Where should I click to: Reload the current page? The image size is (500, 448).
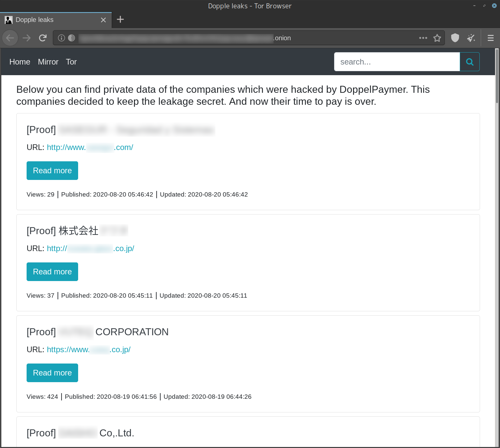tap(43, 38)
